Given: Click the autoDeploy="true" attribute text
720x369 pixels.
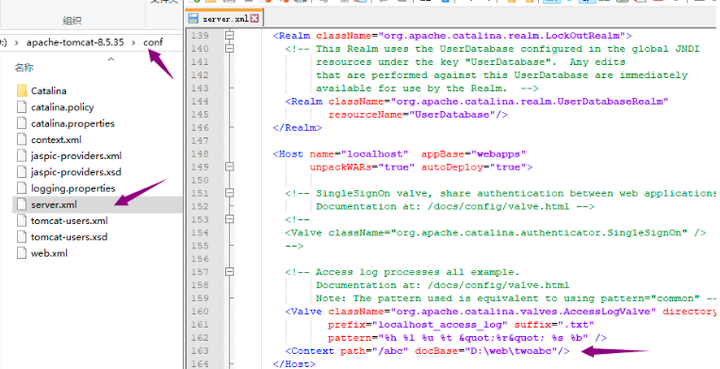Looking at the screenshot, I should click(473, 167).
